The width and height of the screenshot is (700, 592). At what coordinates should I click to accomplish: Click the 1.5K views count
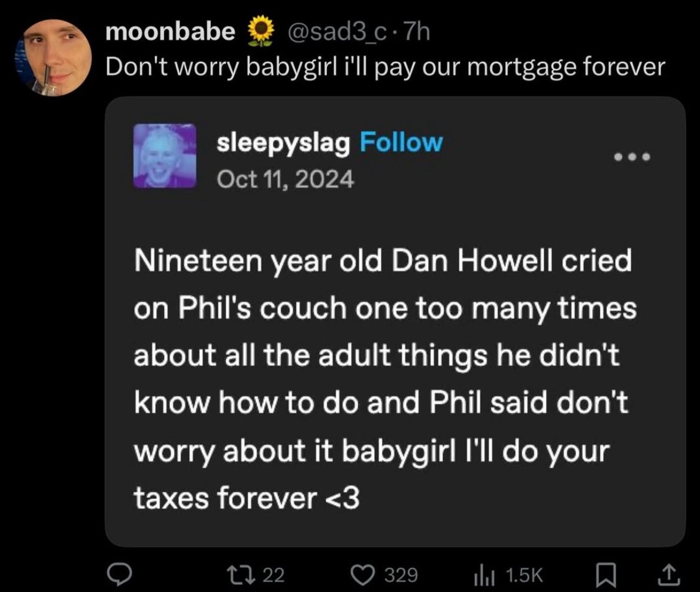pos(524,575)
